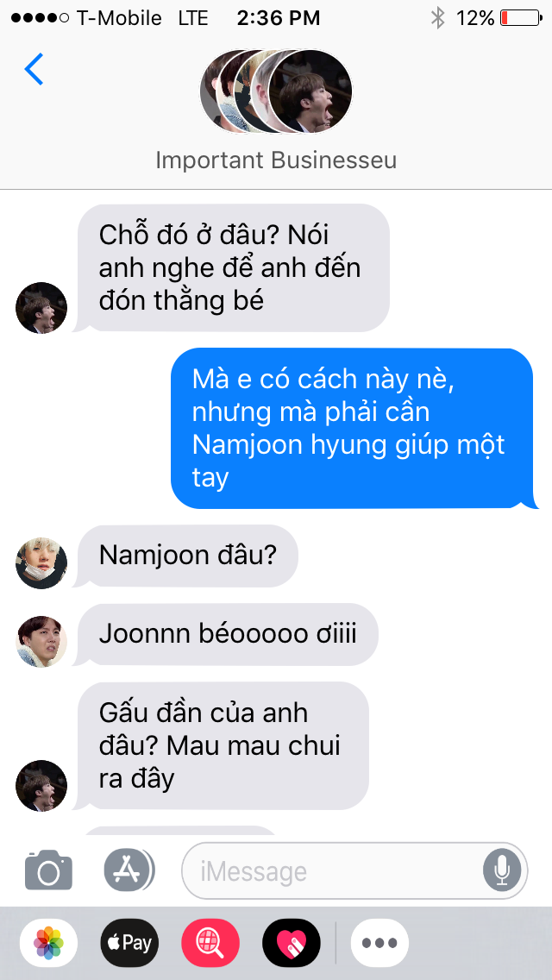Image resolution: width=552 pixels, height=980 pixels.
Task: Tap the blonde masked sender avatar
Action: [x=41, y=562]
